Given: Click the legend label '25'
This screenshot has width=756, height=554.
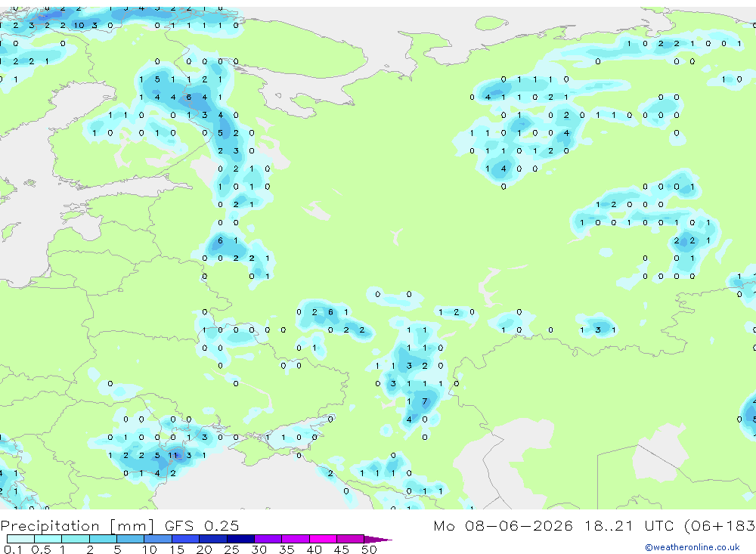Looking at the screenshot, I should coord(231,549).
